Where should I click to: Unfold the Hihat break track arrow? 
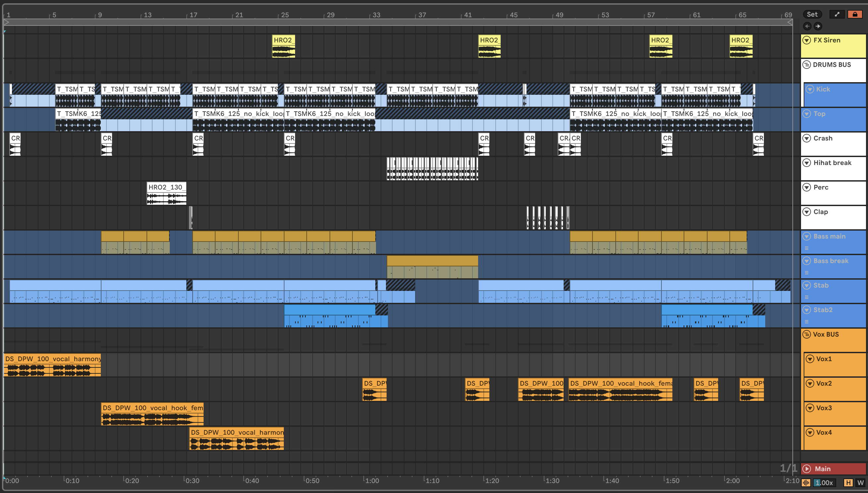807,163
